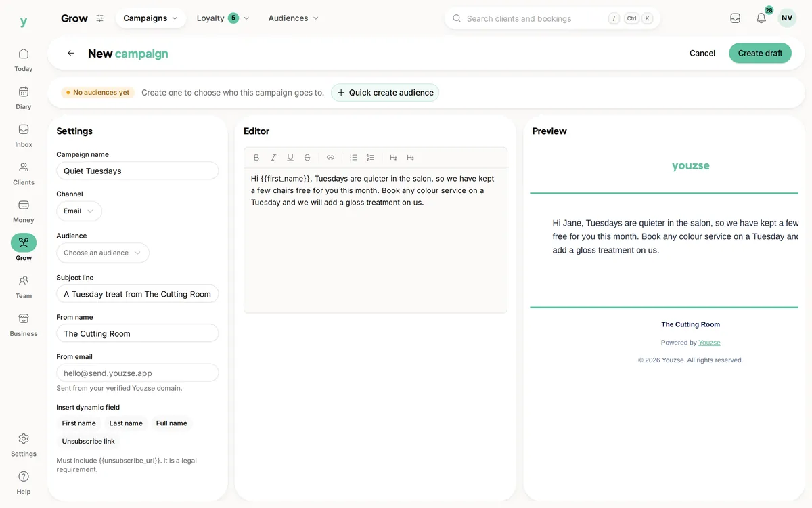
Task: Open the NV user avatar menu
Action: [x=787, y=18]
